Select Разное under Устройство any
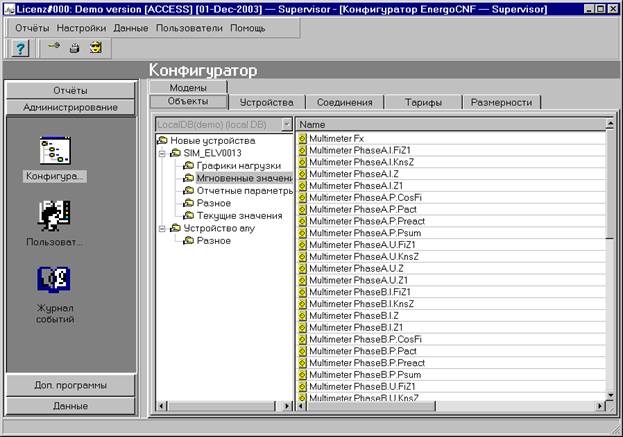The image size is (623, 437). point(213,241)
